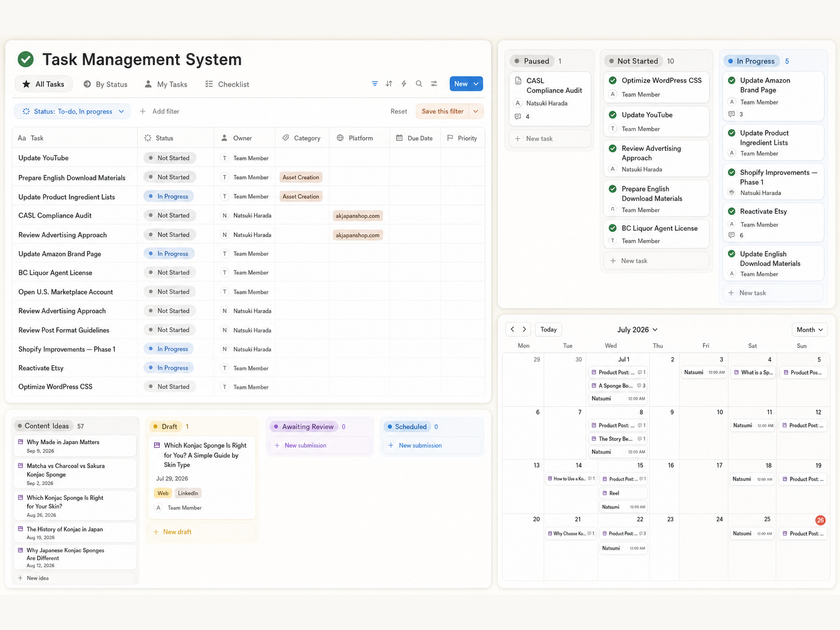Click the New button

point(460,84)
